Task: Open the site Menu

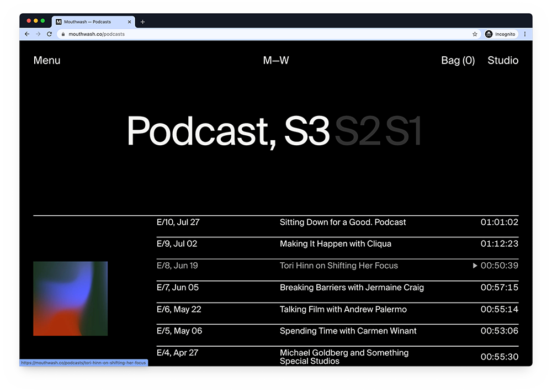Action: [47, 61]
